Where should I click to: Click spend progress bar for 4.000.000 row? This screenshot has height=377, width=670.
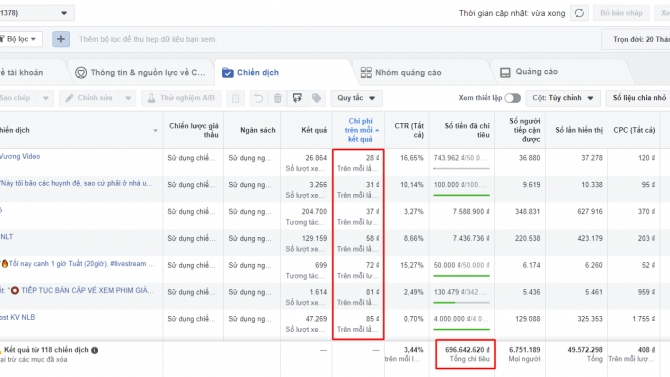(x=461, y=330)
